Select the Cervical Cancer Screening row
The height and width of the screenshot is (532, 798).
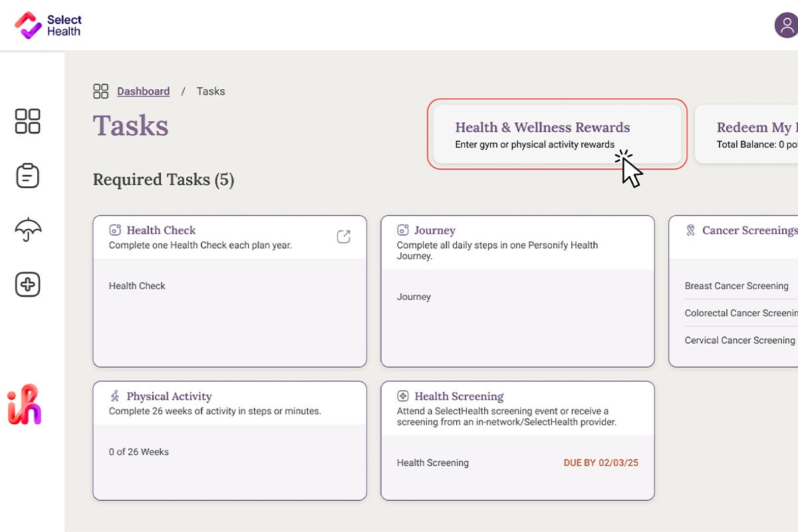741,340
